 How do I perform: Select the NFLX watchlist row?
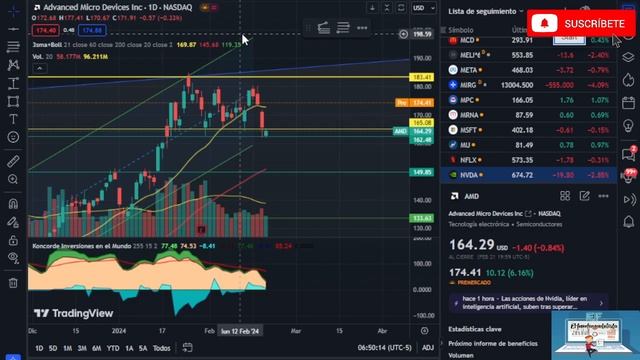click(x=529, y=160)
